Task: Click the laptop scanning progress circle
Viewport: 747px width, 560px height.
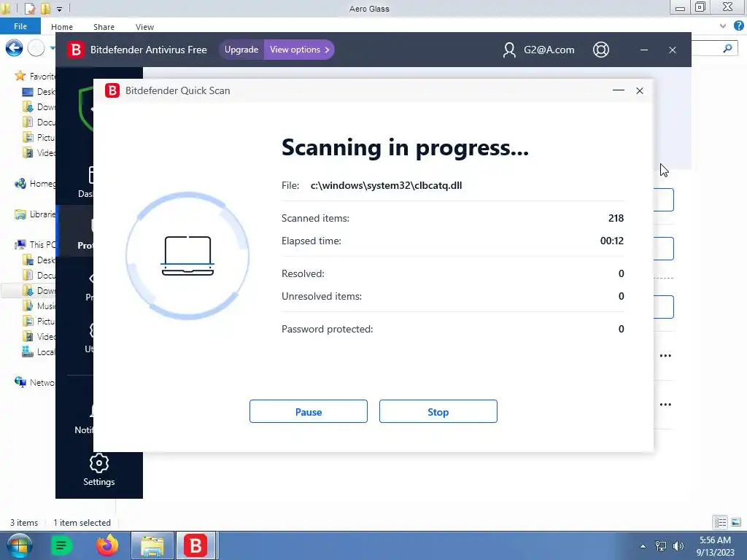Action: (187, 256)
